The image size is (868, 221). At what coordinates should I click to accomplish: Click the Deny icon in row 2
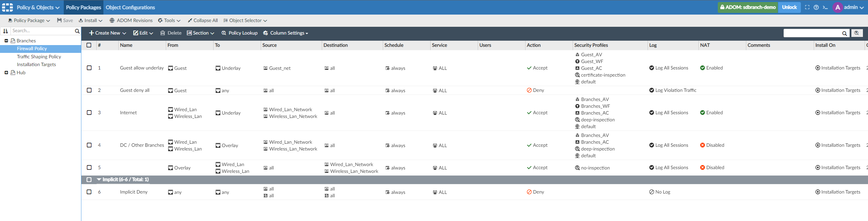point(529,90)
